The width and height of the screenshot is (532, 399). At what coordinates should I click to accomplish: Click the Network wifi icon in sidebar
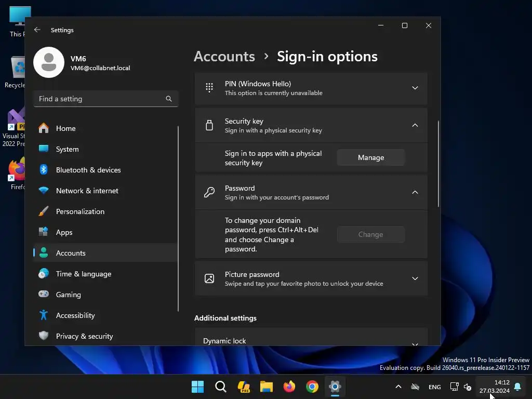tap(44, 190)
